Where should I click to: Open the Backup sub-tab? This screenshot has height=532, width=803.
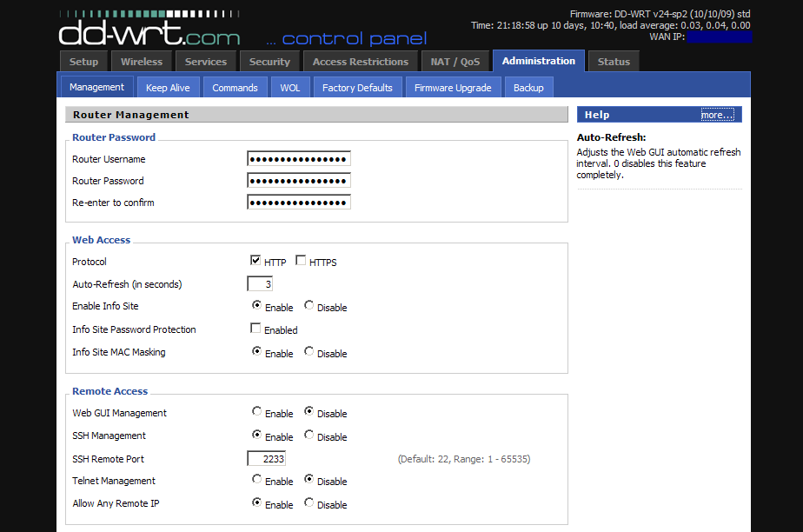click(x=528, y=88)
